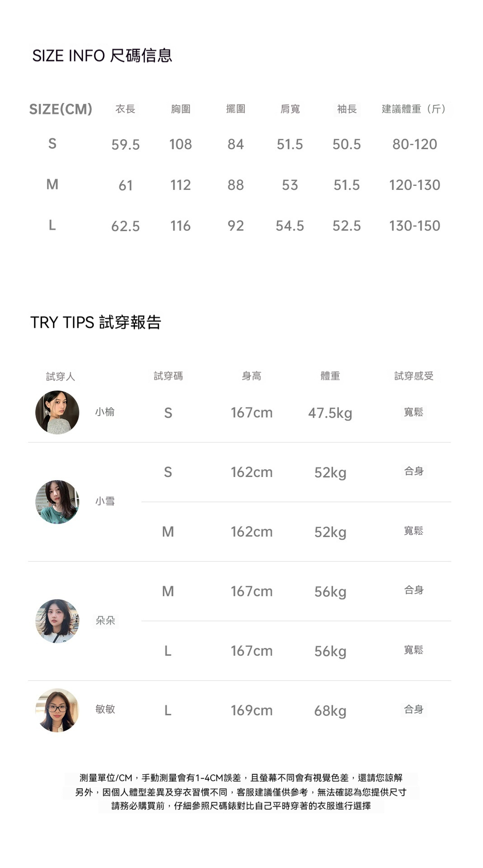The image size is (483, 868).
Task: Click the 169cm height value
Action: point(252,710)
